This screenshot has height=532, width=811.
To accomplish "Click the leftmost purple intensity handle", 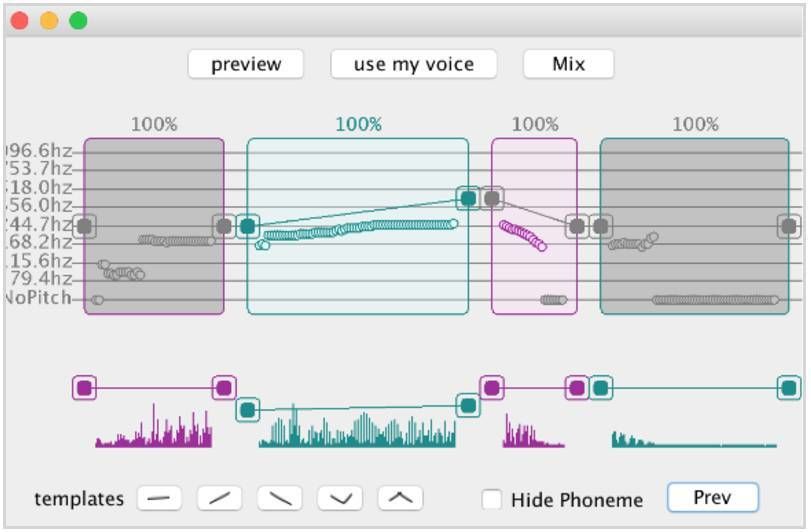I will 85,388.
